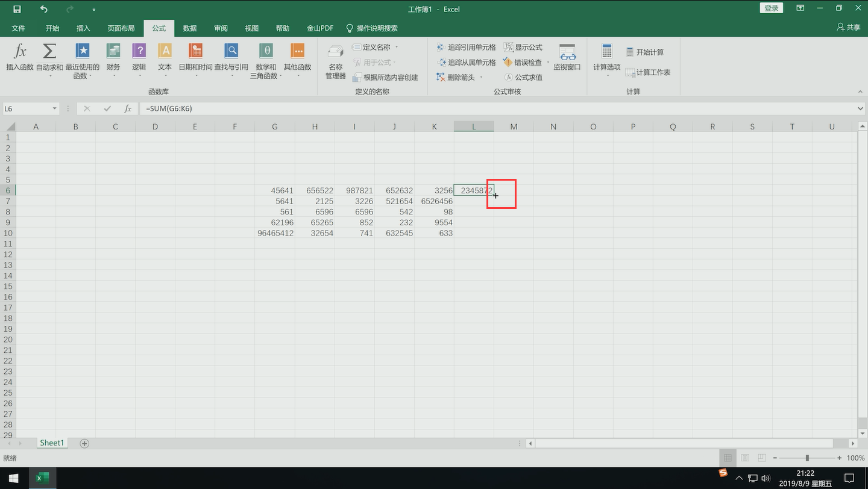Click the Share (共享) button
The height and width of the screenshot is (489, 868).
[849, 28]
